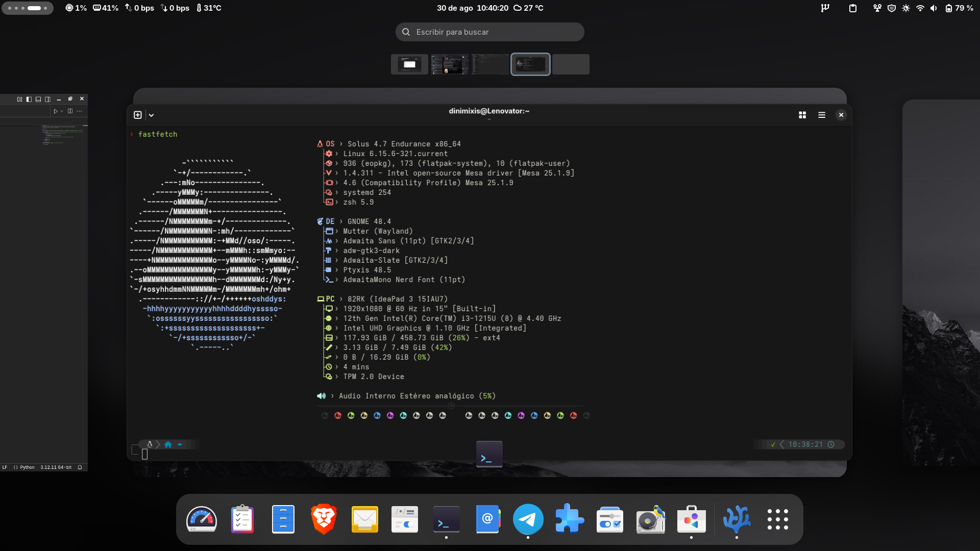Expand the new-tab dropdown arrow in terminal

(x=151, y=115)
